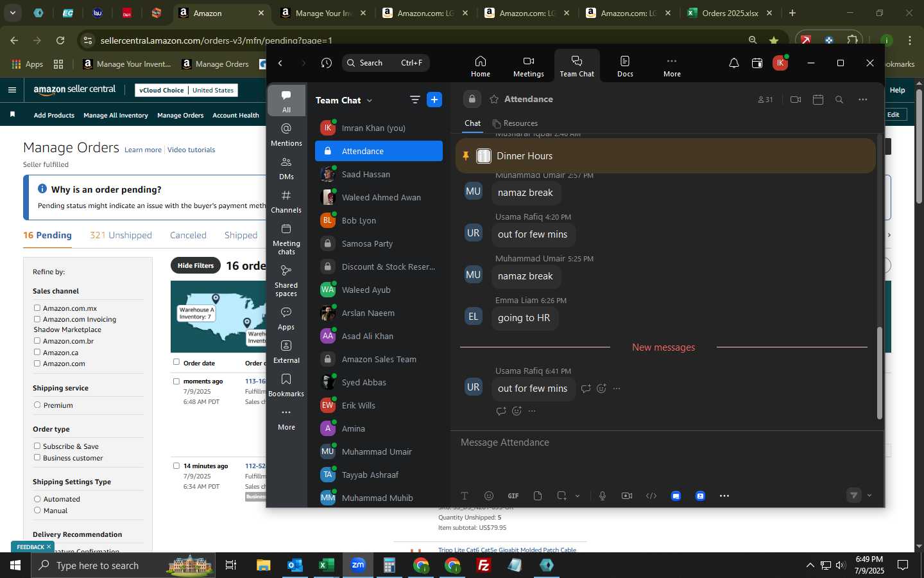Select the Premium shipping service radio

[37, 405]
